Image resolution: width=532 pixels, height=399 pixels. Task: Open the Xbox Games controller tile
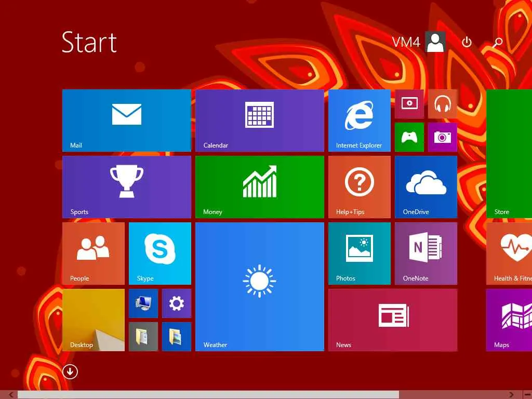click(x=409, y=137)
